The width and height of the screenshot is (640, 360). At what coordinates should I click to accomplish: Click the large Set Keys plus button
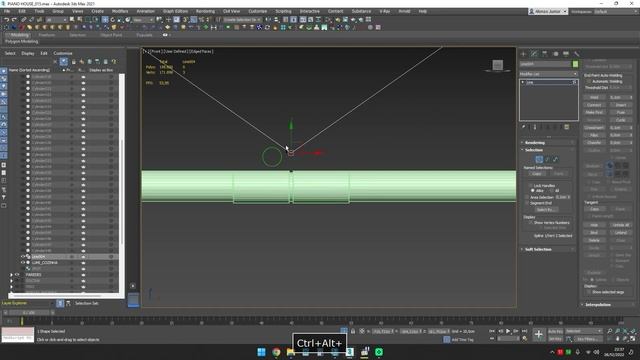point(538,335)
